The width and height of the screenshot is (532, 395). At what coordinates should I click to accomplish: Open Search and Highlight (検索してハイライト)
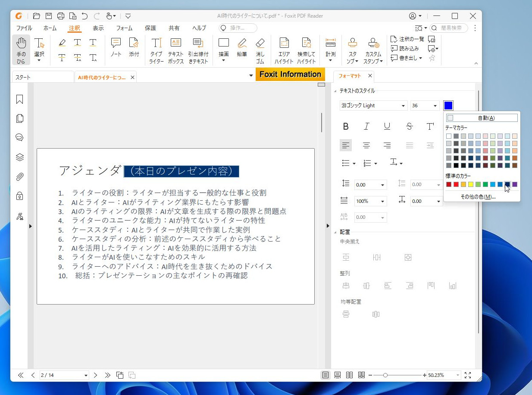pyautogui.click(x=307, y=50)
